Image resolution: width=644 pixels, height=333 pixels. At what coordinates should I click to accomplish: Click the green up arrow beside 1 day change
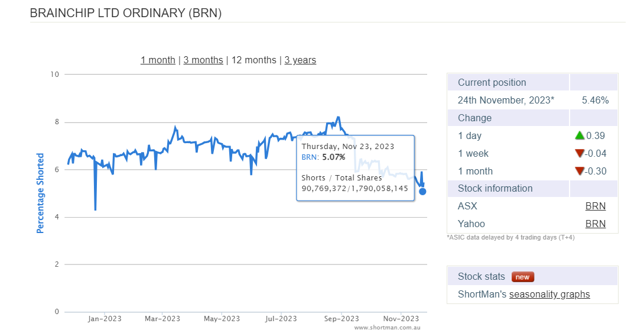(580, 135)
